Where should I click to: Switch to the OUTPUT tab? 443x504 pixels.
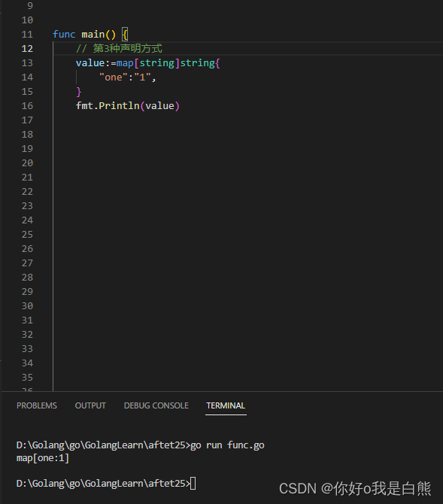(x=90, y=405)
